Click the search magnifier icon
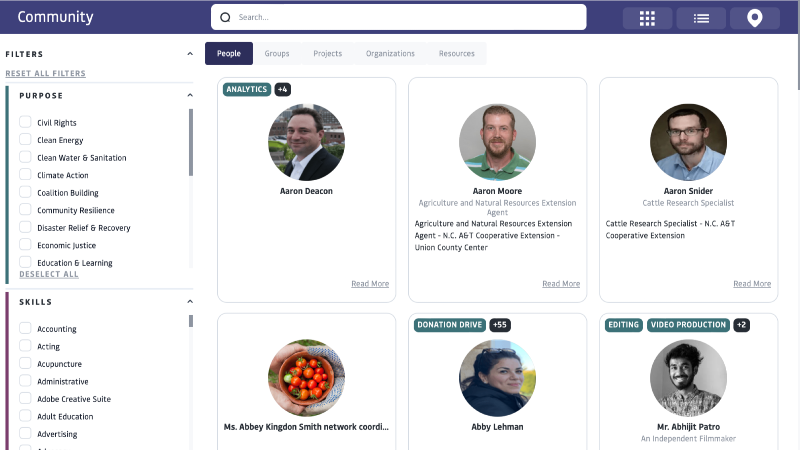 tap(225, 17)
